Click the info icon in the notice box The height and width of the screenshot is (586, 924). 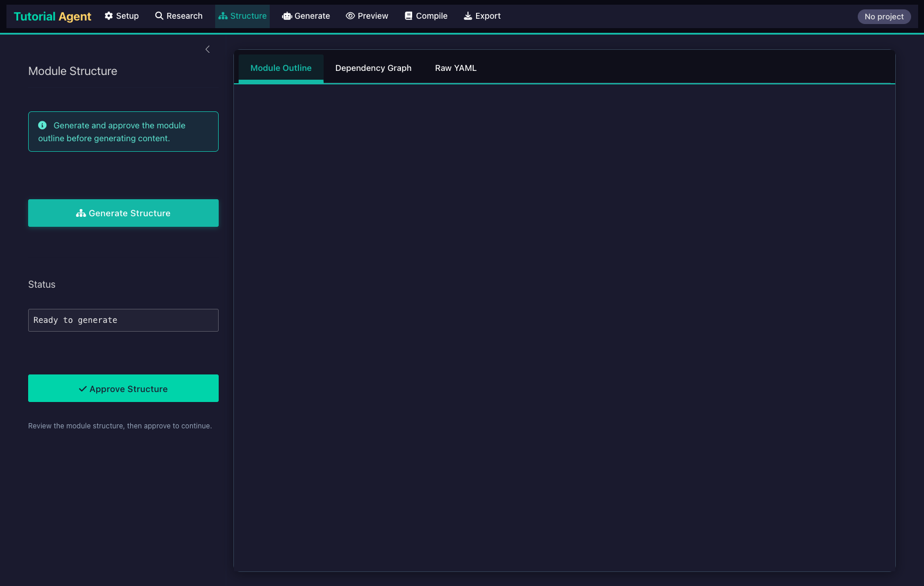tap(42, 125)
